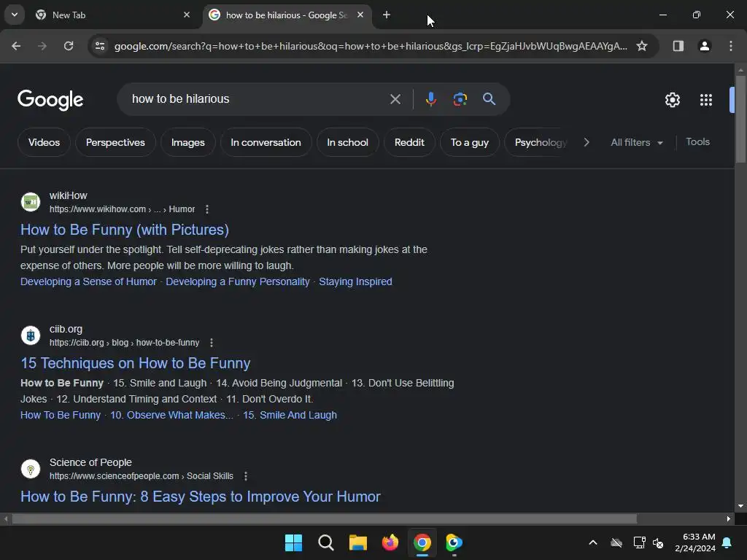
Task: Launch Firefox from the taskbar
Action: tap(390, 542)
